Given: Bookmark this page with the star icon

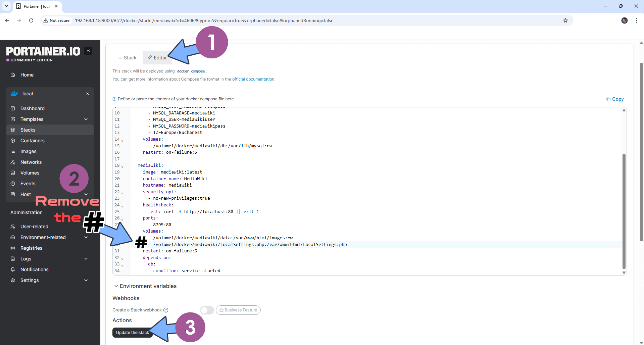Looking at the screenshot, I should 565,20.
